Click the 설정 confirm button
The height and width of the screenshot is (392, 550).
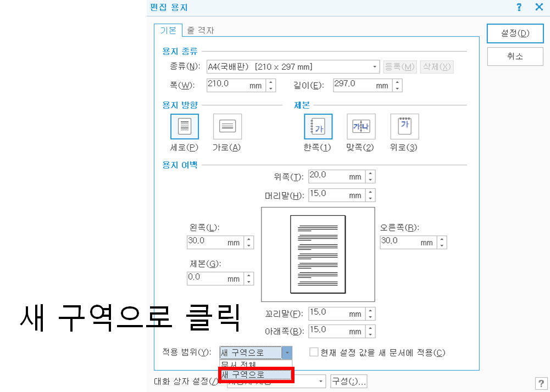click(515, 33)
